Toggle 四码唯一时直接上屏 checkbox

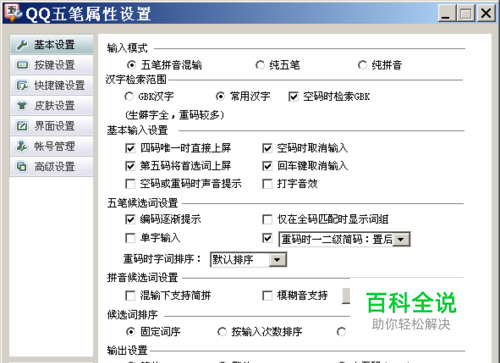pos(130,148)
